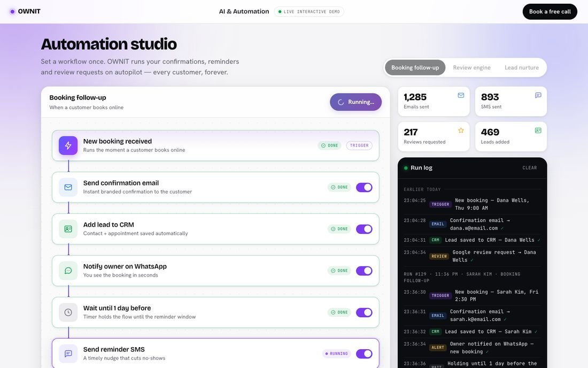This screenshot has height=368, width=588.
Task: Toggle the Add lead to CRM step
Action: (x=364, y=229)
